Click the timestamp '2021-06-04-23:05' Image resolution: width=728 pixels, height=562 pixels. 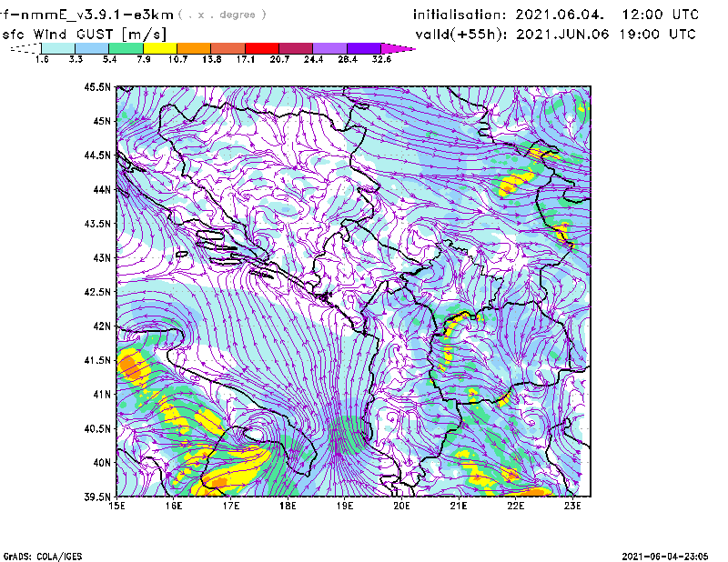click(x=665, y=557)
